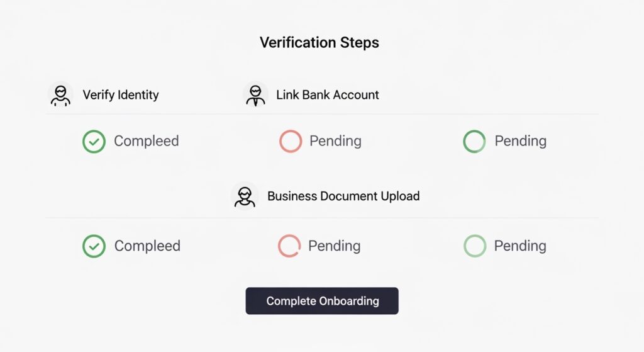
Task: Click "Pending" text beside dark green circle
Action: pyautogui.click(x=520, y=141)
